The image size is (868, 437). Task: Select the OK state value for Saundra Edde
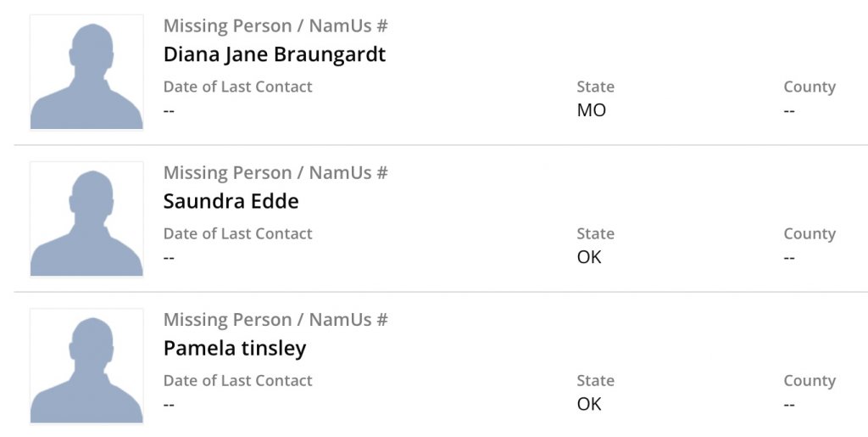(x=588, y=257)
